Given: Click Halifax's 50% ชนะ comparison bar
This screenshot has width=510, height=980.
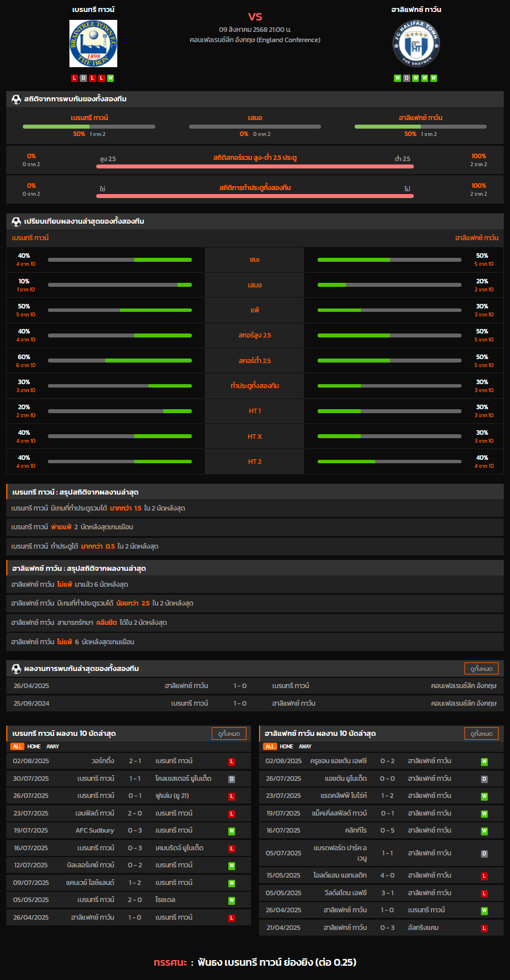Looking at the screenshot, I should [389, 260].
